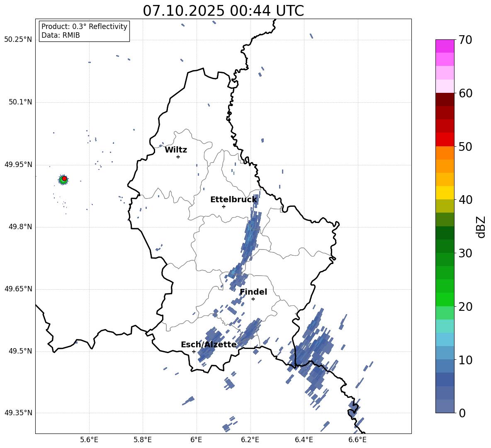
Task: Click latitude label 49.95°N
Action: coord(18,165)
